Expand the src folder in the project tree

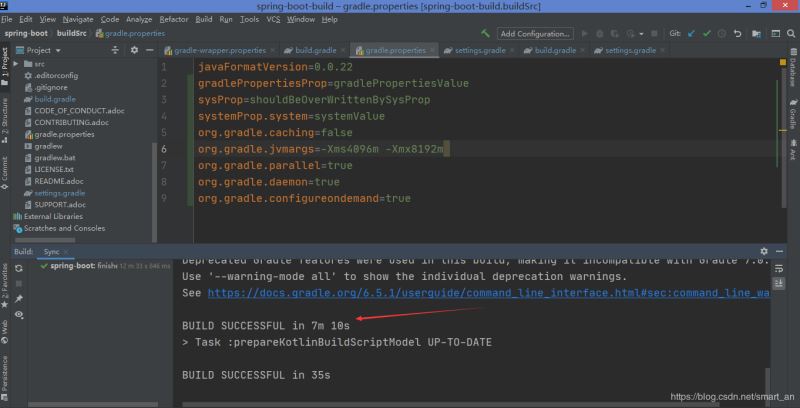pyautogui.click(x=16, y=64)
